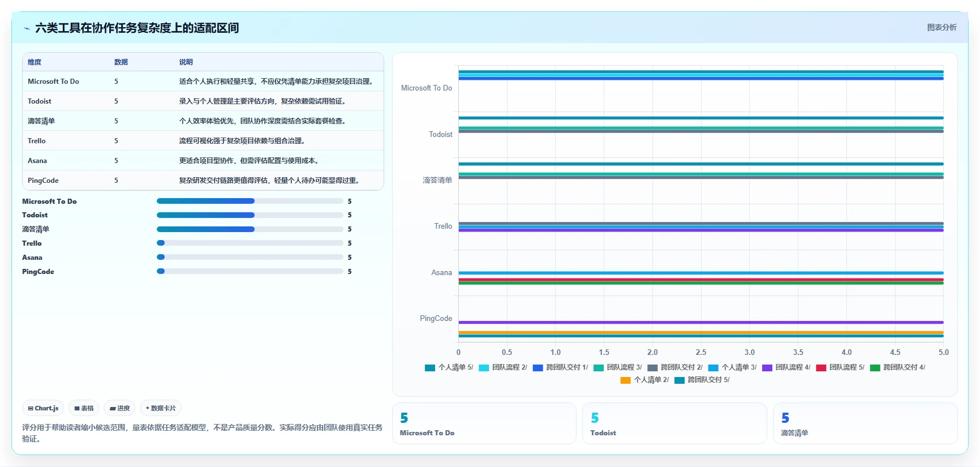Screen dimensions: 980x467
Task: Click the footer note starting 评分用于帮助读者缩小候选范围
Action: coord(203,433)
